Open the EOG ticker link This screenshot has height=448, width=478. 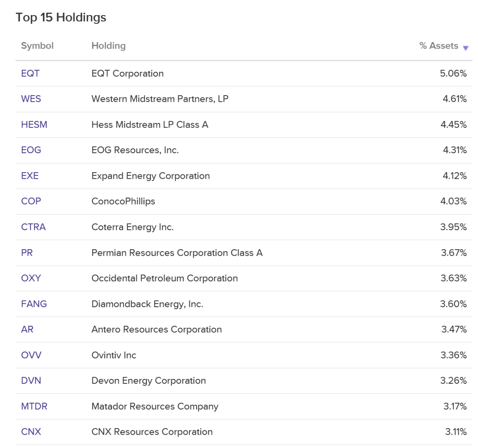pyautogui.click(x=31, y=150)
